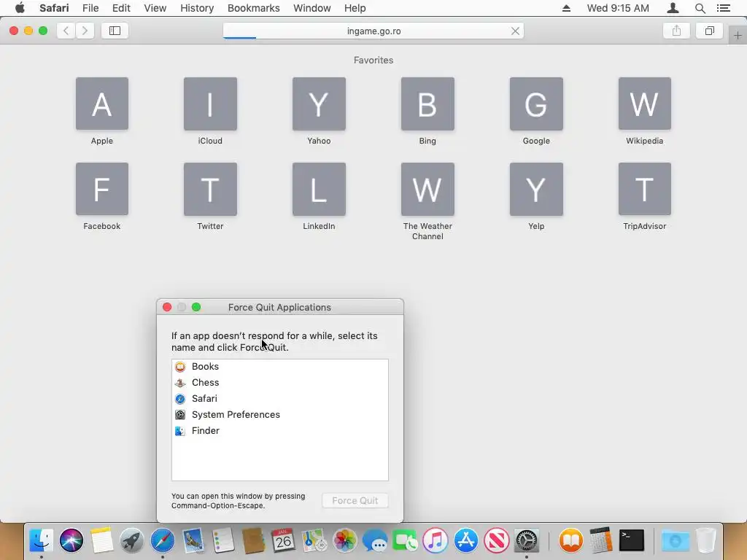Open iTunes music icon in Dock
Viewport: 747px width, 560px height.
point(436,540)
